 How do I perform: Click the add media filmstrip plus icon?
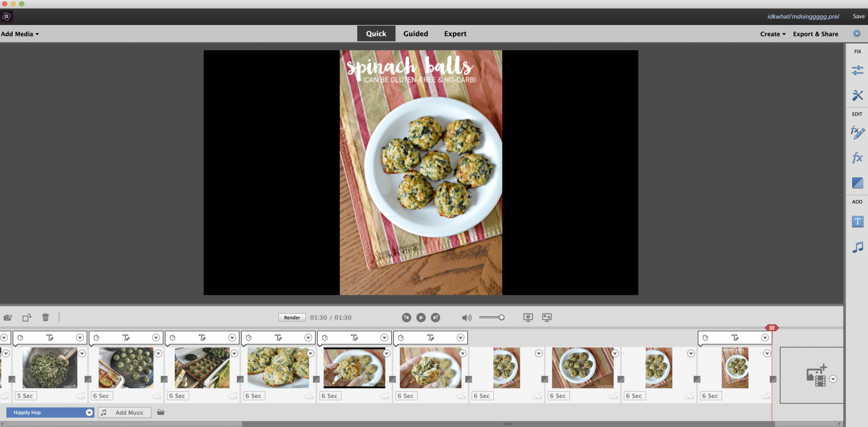pyautogui.click(x=816, y=375)
